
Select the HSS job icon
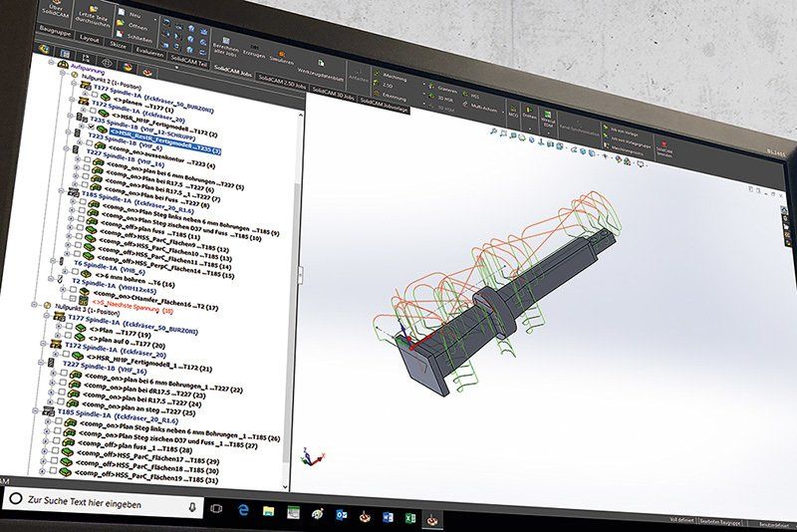click(465, 94)
